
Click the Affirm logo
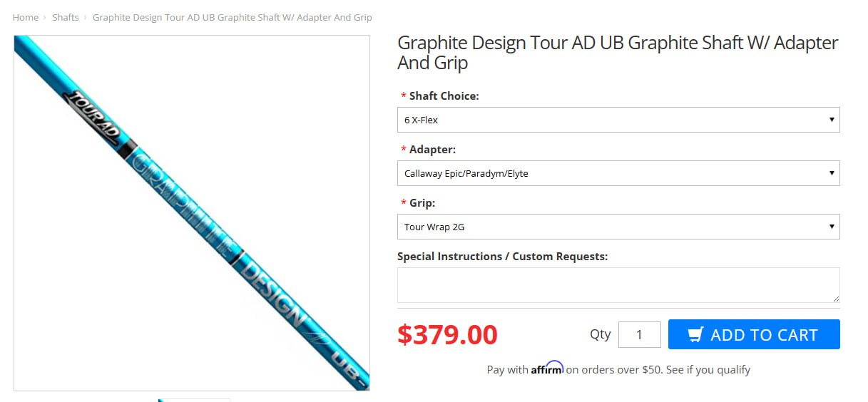coord(547,368)
